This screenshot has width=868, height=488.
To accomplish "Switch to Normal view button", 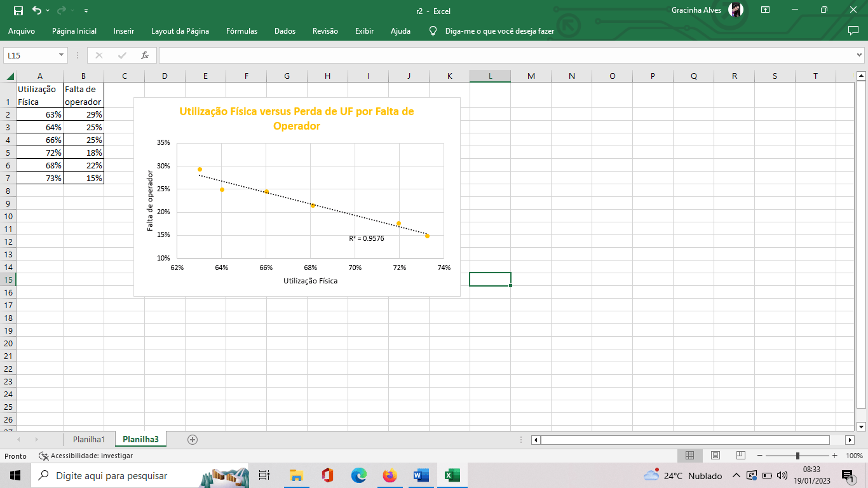I will click(x=689, y=456).
